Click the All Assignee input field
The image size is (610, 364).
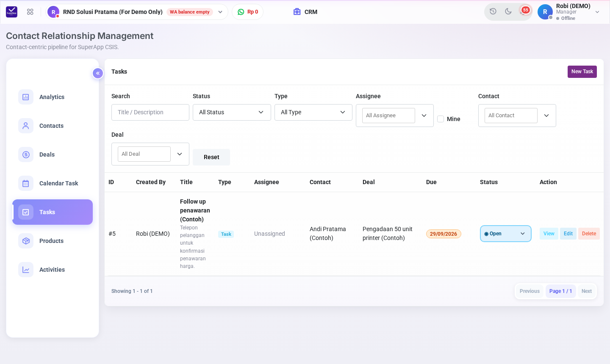click(388, 116)
